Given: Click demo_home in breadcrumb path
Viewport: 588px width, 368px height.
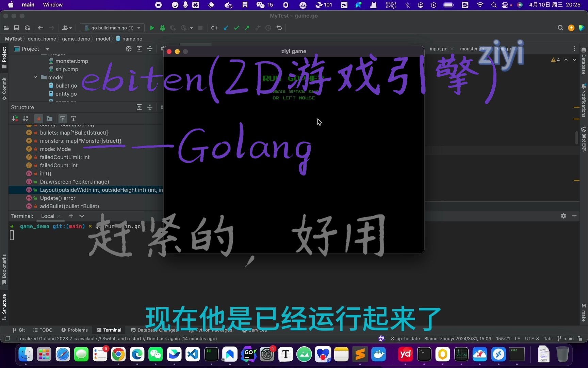Looking at the screenshot, I should coord(42,39).
